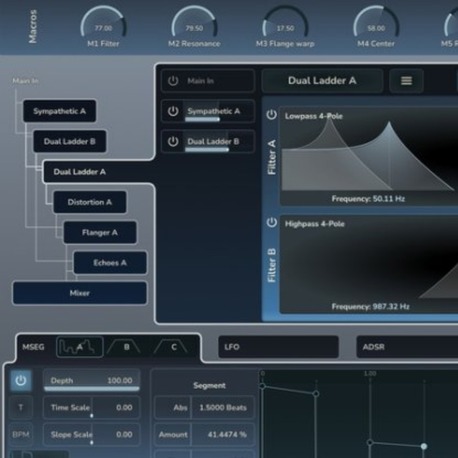Click the Slope Scale slider
This screenshot has height=458, width=458.
click(92, 434)
